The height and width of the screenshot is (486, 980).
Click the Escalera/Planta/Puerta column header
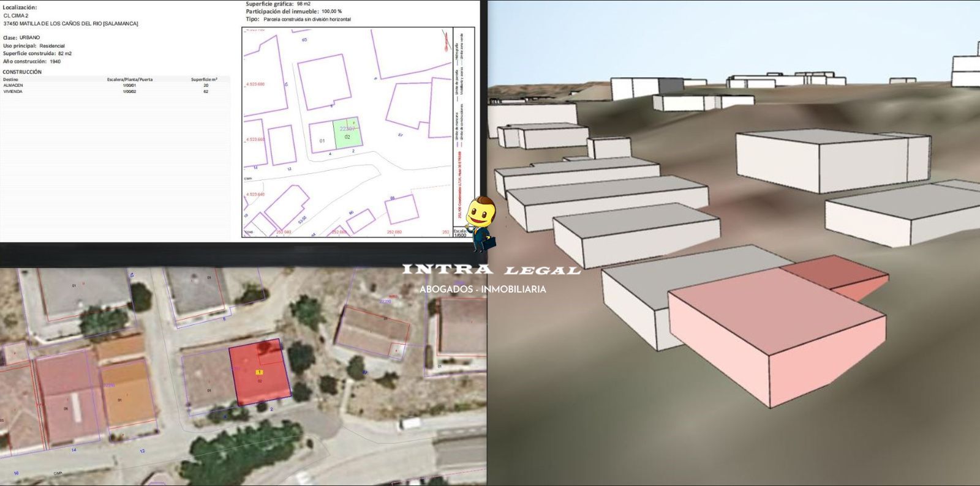[x=130, y=80]
